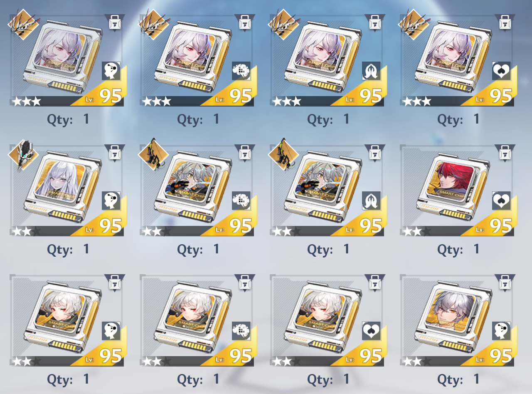Click the praying-hands icon on the three-star chip
Viewport: 532px width, 394px height.
click(x=371, y=71)
